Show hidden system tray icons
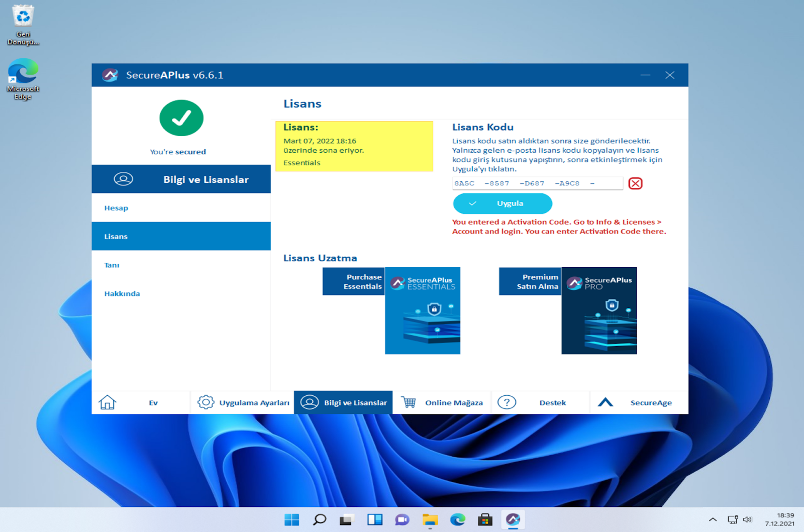804x532 pixels. [x=713, y=519]
